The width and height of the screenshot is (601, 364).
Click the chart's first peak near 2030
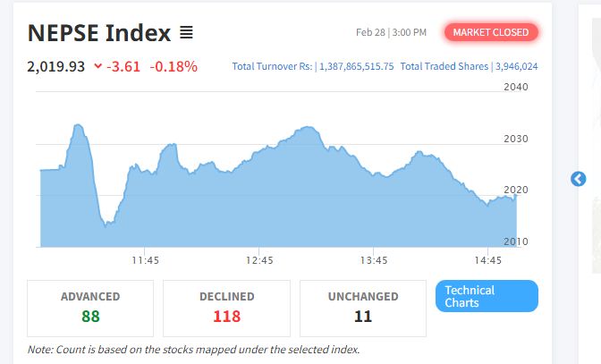[78, 125]
